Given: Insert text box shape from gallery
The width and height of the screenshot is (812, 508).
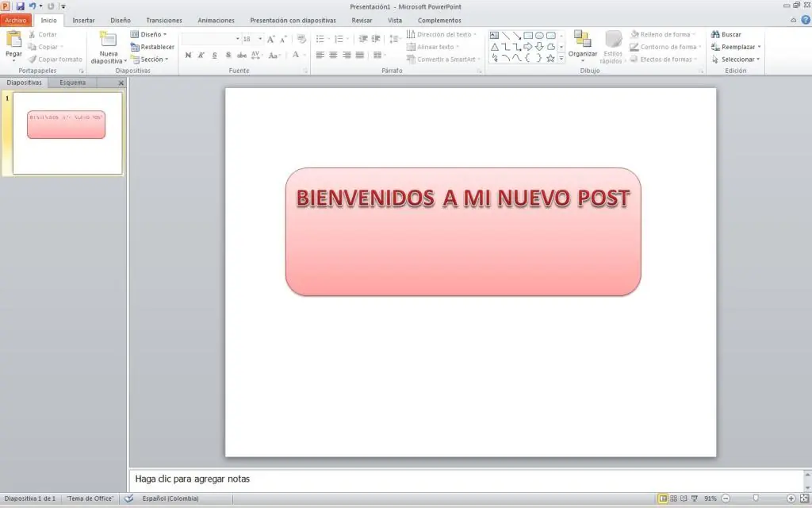Looking at the screenshot, I should (495, 35).
